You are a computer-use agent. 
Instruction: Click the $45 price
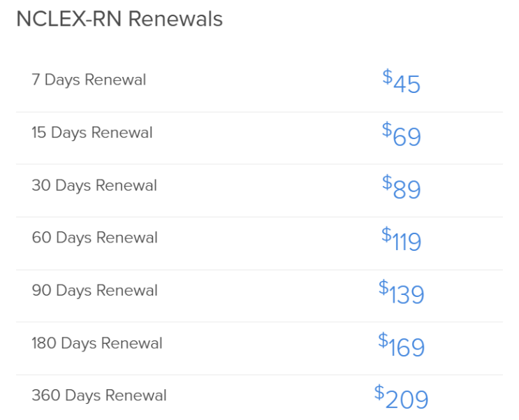pyautogui.click(x=402, y=81)
